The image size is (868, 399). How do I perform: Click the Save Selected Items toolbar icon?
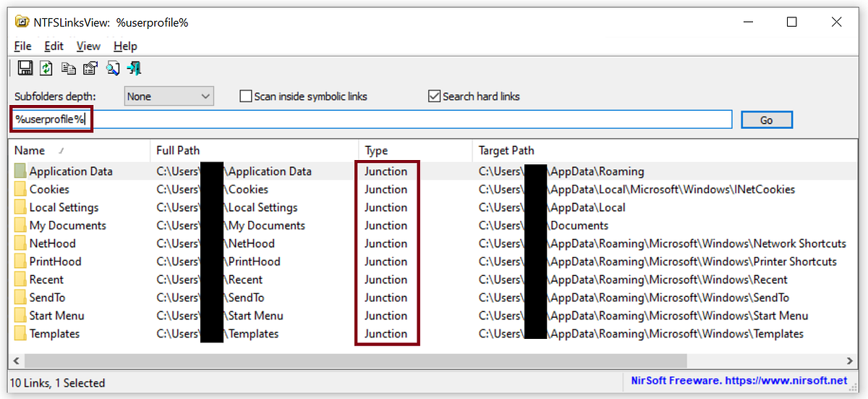tap(25, 68)
